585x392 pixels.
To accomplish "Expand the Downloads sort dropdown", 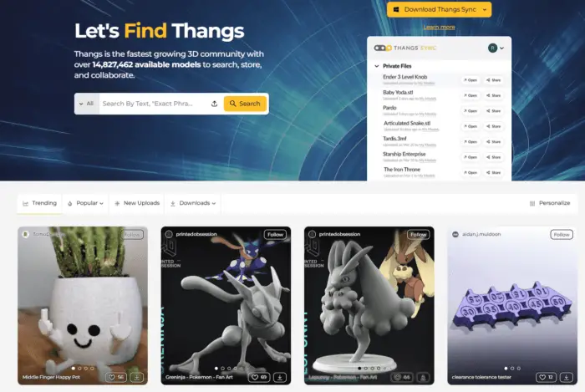I will (193, 203).
